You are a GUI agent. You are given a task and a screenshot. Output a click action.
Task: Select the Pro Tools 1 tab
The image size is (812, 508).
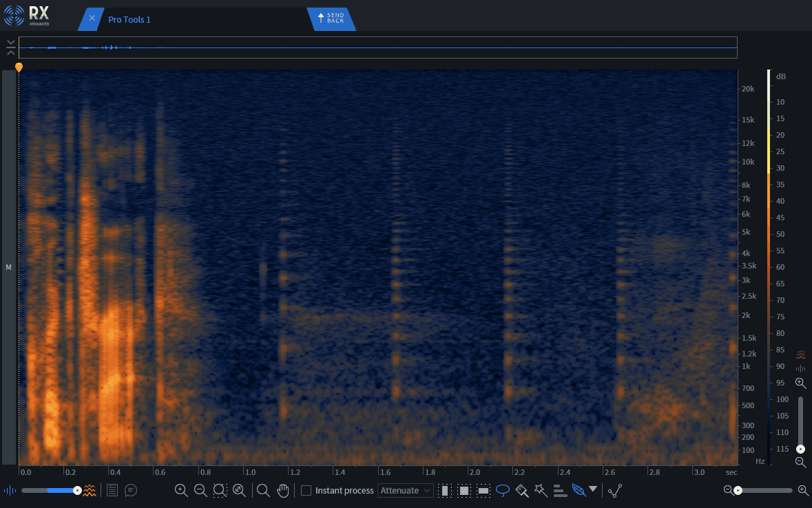pos(129,20)
